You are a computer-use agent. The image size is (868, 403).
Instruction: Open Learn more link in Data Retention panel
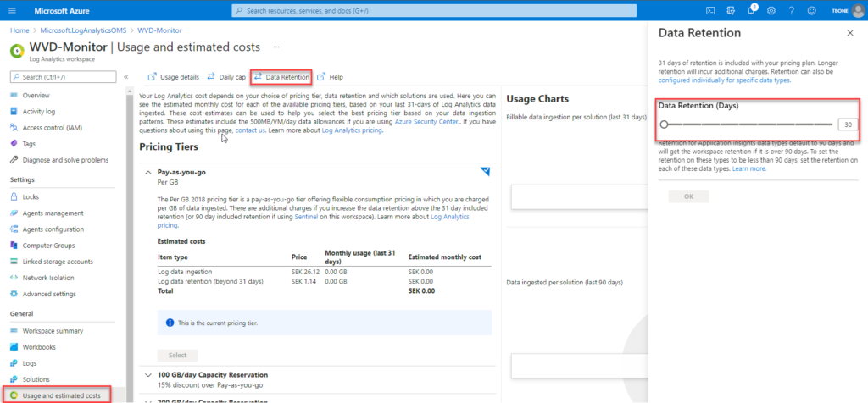pyautogui.click(x=749, y=168)
